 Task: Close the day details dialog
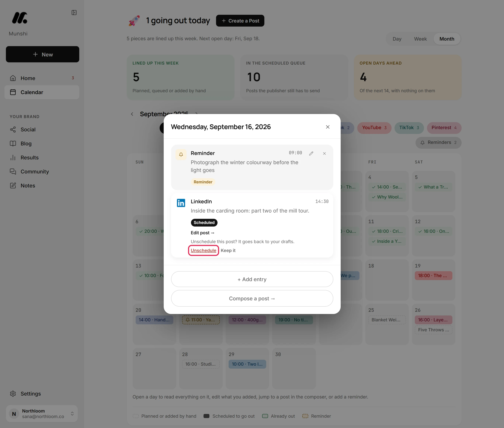coord(328,127)
